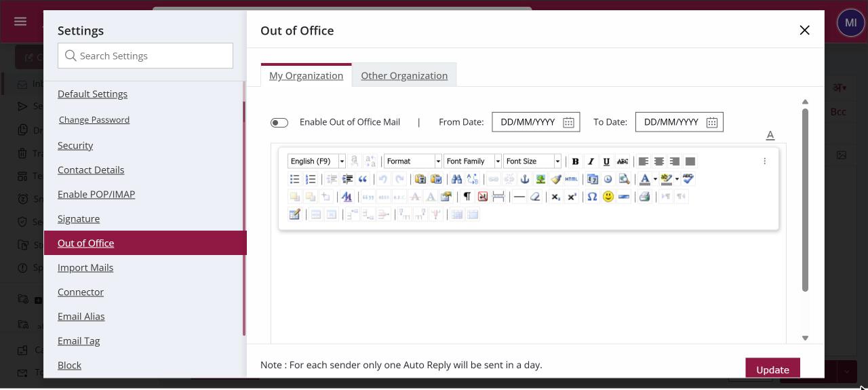Remove formatting with eraser icon
868x390 pixels.
pyautogui.click(x=535, y=197)
